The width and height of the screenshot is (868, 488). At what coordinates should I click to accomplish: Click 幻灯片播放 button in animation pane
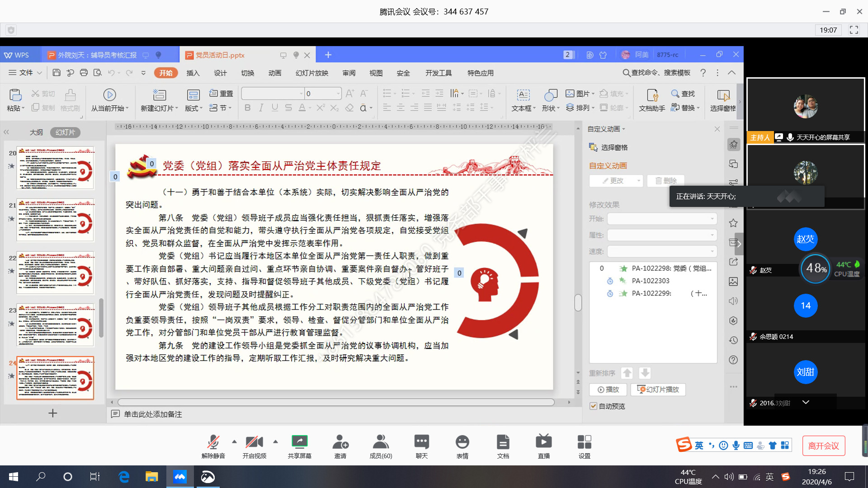pos(658,389)
